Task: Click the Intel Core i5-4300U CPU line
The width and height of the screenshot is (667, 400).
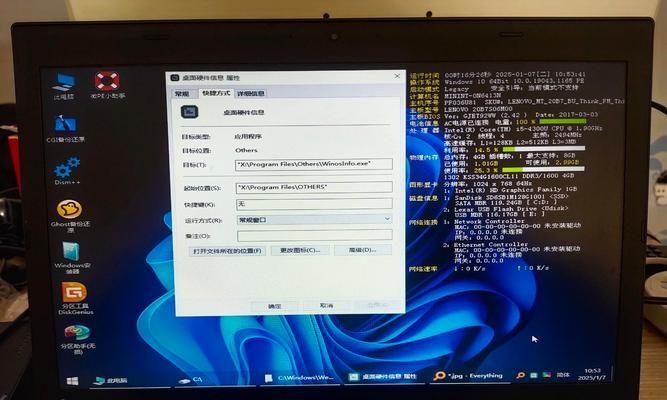Action: [523, 129]
